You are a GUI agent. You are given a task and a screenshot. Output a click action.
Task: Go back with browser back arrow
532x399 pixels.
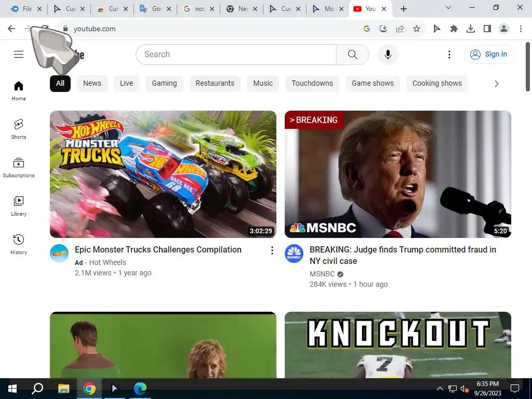click(11, 29)
